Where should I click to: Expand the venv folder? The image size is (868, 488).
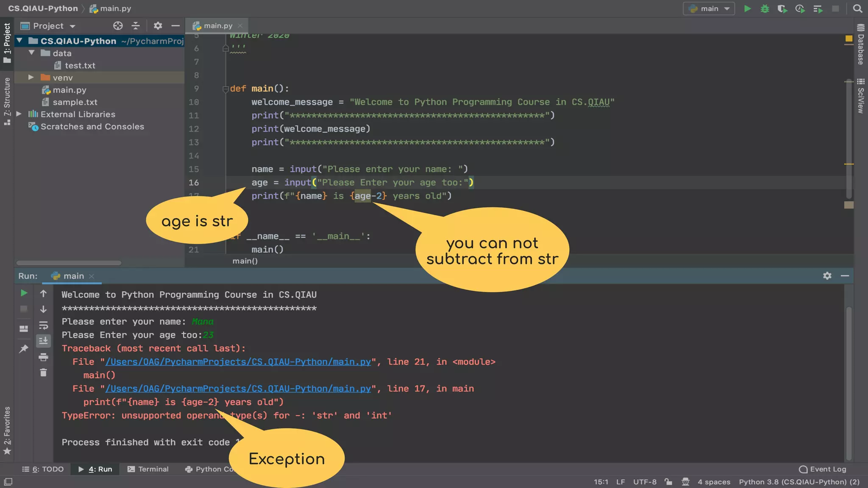31,78
